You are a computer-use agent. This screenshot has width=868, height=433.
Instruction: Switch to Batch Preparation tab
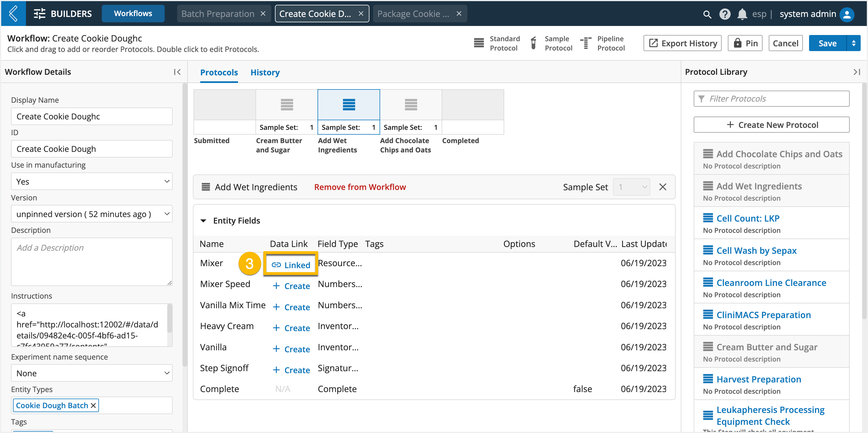pyautogui.click(x=218, y=14)
